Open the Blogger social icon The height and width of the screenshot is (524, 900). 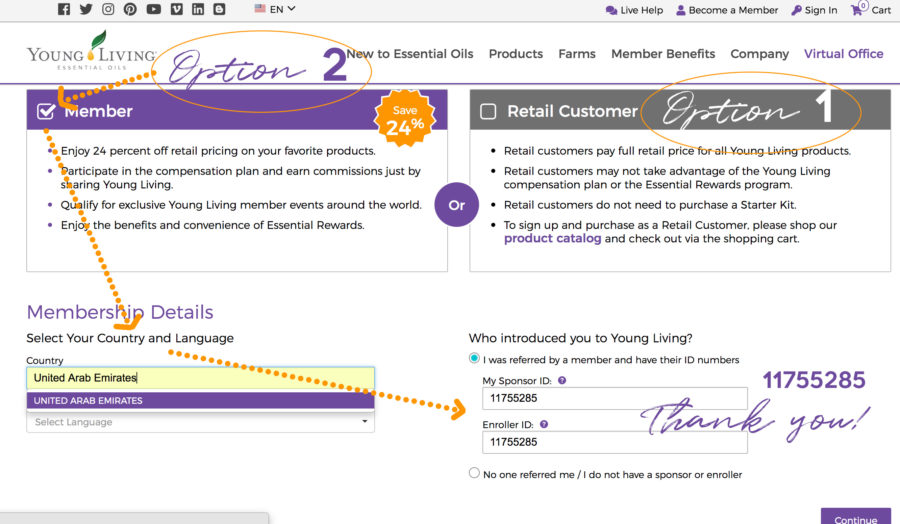(219, 9)
